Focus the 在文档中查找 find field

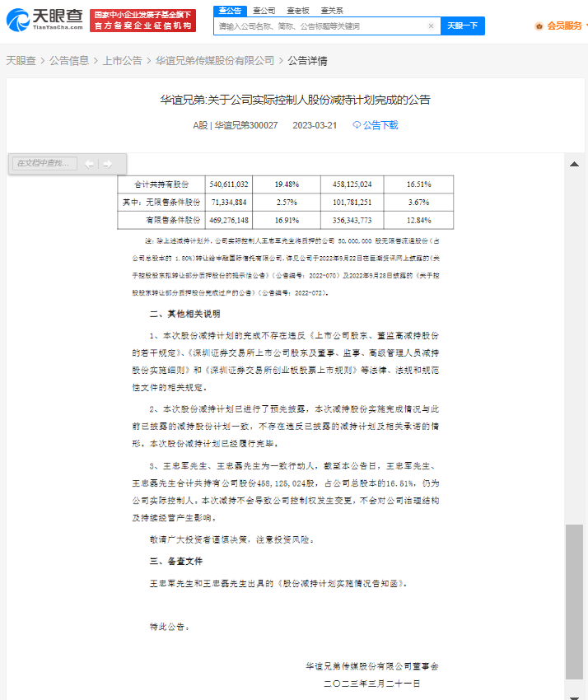tap(44, 163)
